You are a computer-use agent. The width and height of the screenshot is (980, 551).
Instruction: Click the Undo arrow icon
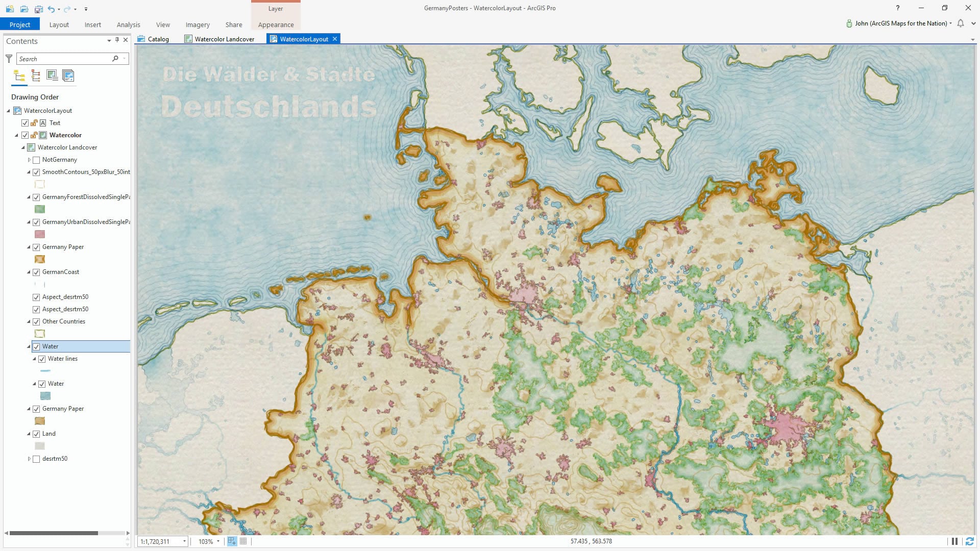(51, 9)
